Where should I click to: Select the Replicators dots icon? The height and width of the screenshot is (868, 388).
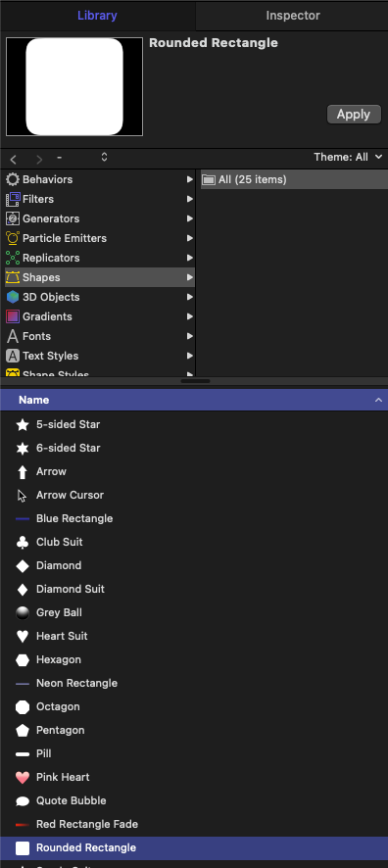pyautogui.click(x=12, y=258)
